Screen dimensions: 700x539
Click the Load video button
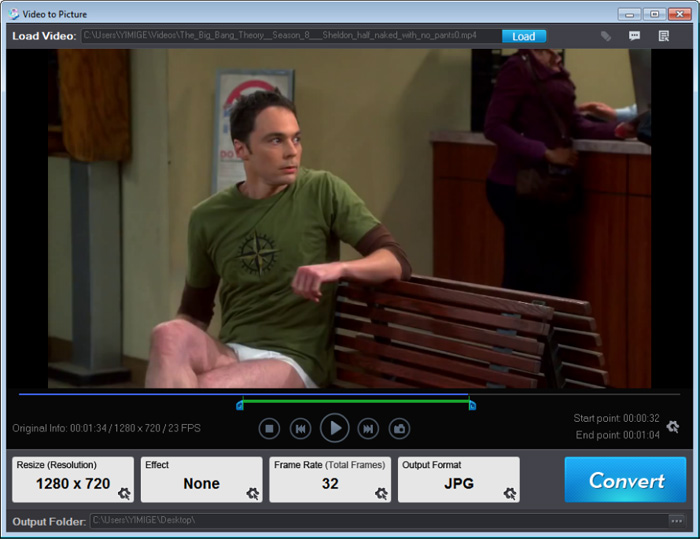coord(524,36)
